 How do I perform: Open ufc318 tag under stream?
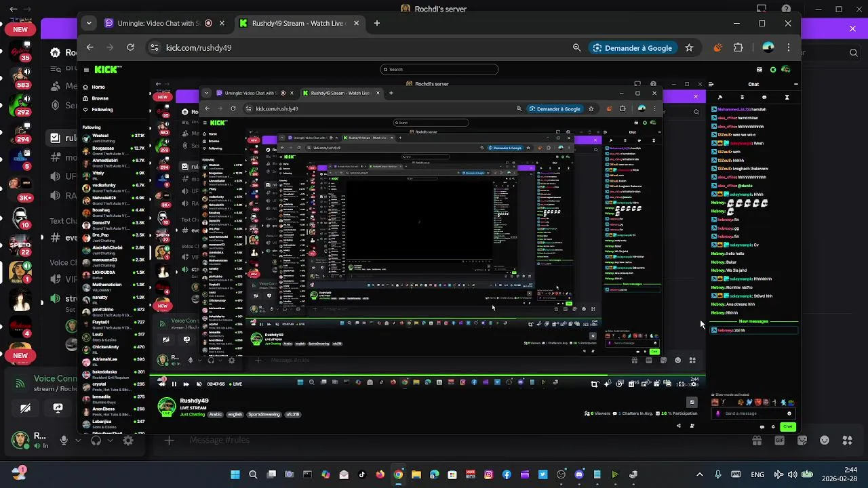[x=292, y=414]
